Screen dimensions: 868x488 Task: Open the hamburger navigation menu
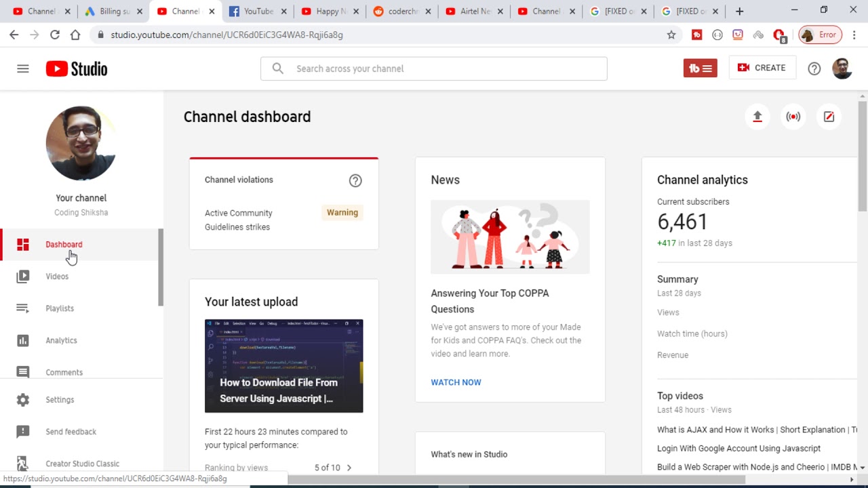pyautogui.click(x=23, y=68)
